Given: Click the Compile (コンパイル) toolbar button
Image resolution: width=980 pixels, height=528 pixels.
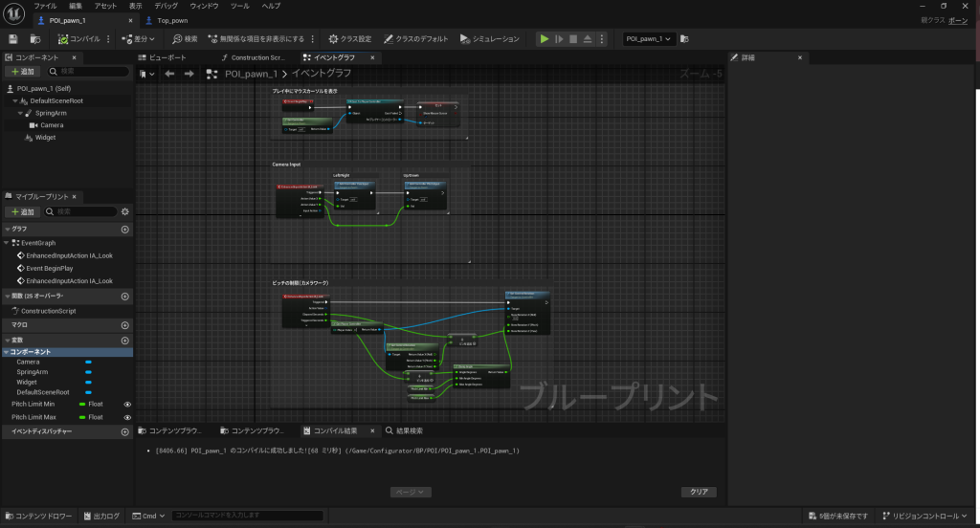Looking at the screenshot, I should 81,39.
